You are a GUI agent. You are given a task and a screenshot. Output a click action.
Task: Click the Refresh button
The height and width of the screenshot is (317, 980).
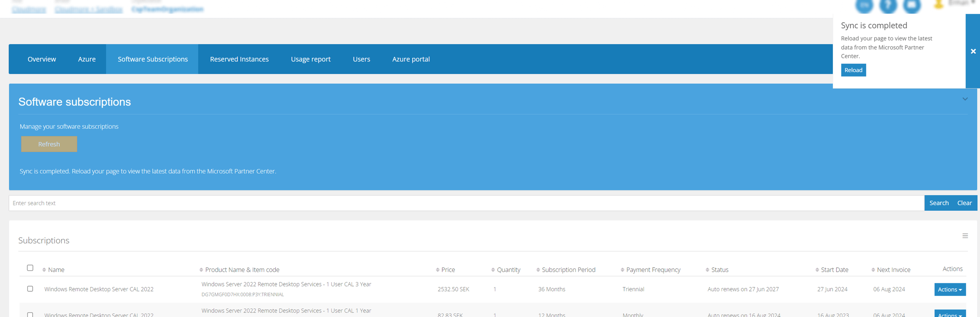pos(49,144)
